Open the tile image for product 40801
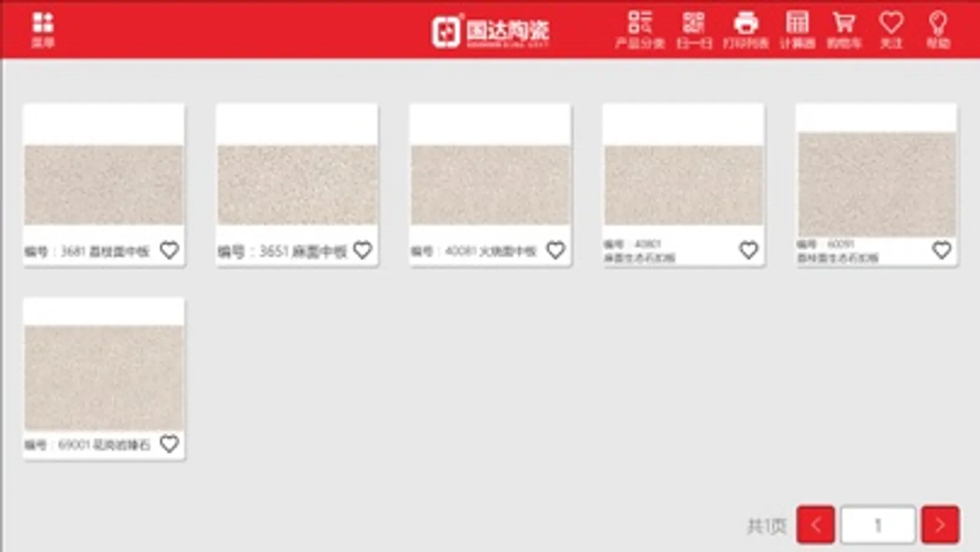The width and height of the screenshot is (980, 552). [683, 185]
